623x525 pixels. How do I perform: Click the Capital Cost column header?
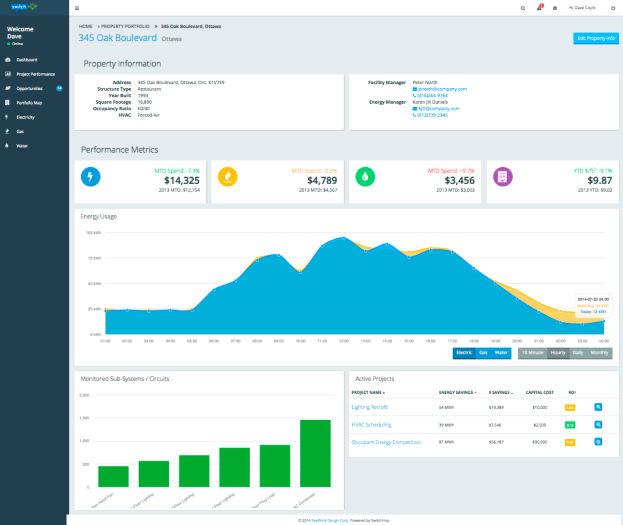pyautogui.click(x=540, y=392)
